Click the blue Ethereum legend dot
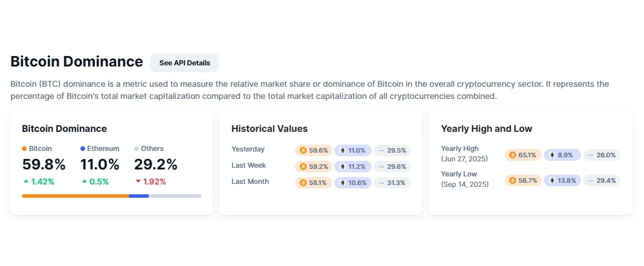This screenshot has width=644, height=266. (83, 149)
